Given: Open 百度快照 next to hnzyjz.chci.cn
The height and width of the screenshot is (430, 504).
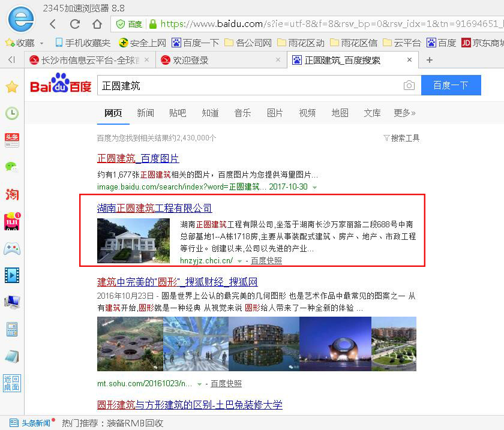Looking at the screenshot, I should click(x=266, y=261).
